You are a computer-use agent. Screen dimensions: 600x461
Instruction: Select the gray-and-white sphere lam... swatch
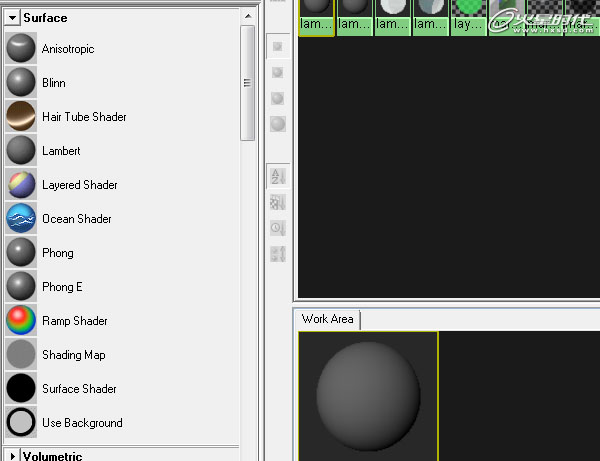[x=430, y=18]
